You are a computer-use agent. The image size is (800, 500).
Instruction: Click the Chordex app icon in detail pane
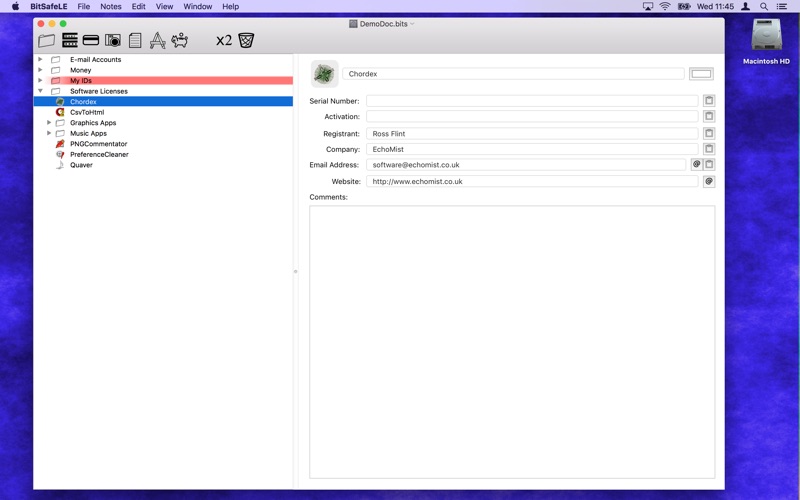pyautogui.click(x=324, y=74)
